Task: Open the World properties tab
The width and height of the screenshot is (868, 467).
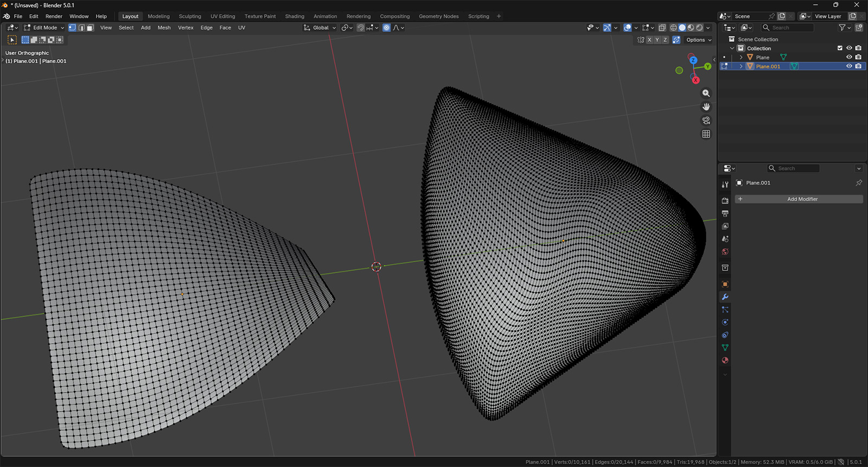Action: (725, 252)
